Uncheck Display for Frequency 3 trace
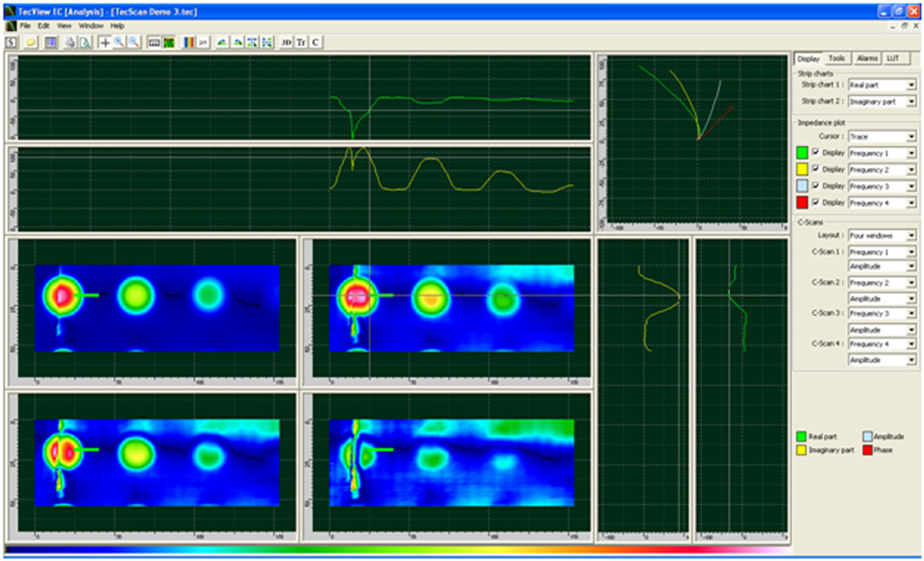 tap(816, 186)
